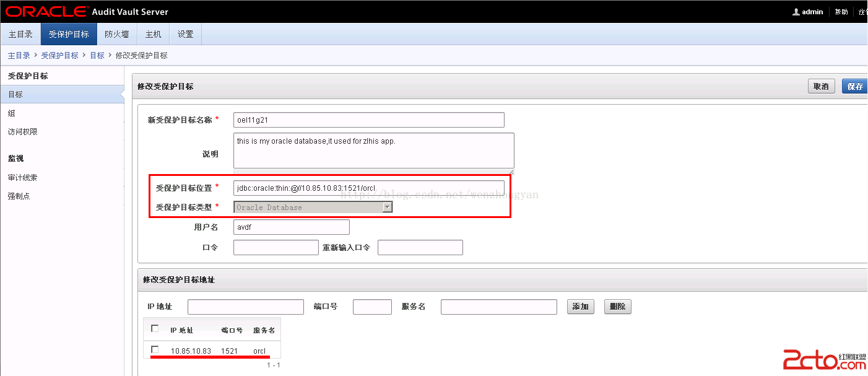Click the 取消 button
The image size is (868, 376).
[822, 86]
